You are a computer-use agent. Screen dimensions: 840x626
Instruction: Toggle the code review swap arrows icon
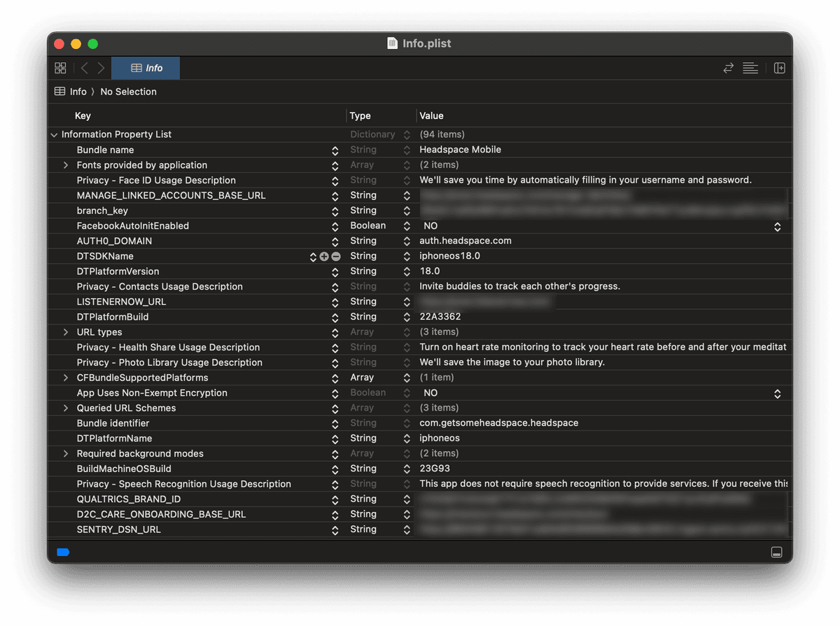(x=729, y=68)
